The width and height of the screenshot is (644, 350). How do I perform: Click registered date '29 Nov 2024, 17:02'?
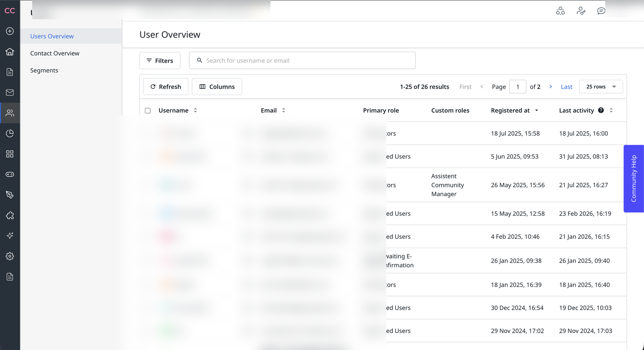[x=517, y=331]
